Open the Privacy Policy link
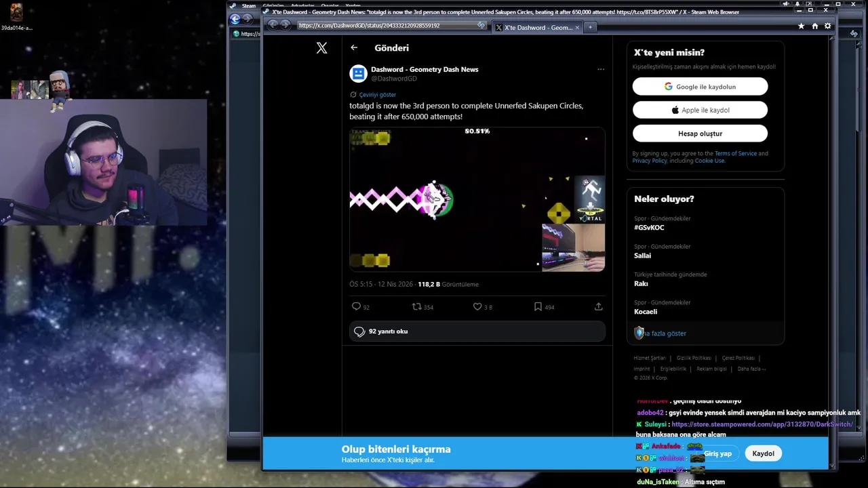Viewport: 868px width, 488px height. [650, 161]
